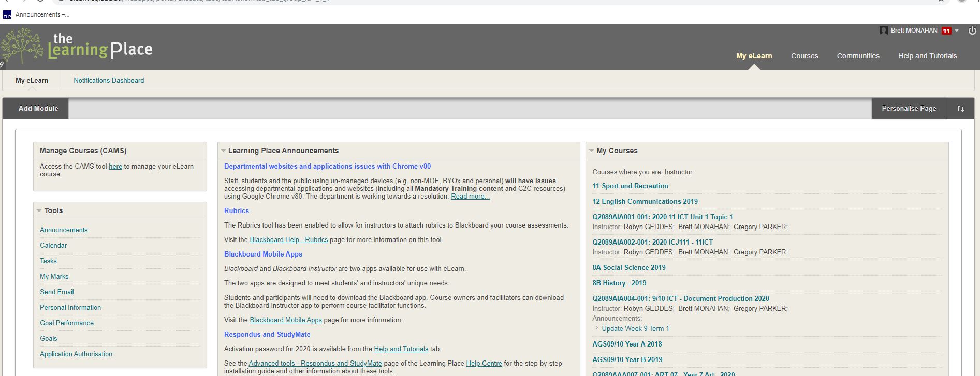Open the CAMS tool 'here' link
Image resolution: width=980 pixels, height=376 pixels.
coord(115,167)
